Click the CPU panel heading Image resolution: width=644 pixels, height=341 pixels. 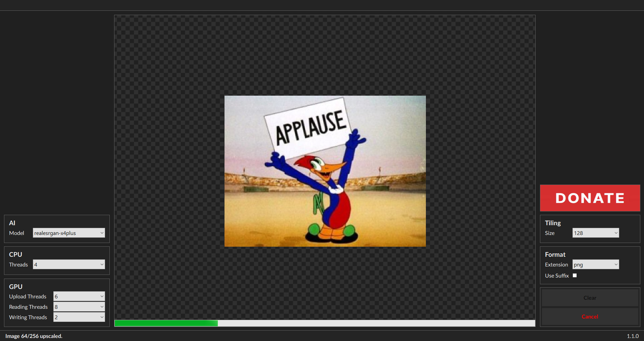[15, 254]
